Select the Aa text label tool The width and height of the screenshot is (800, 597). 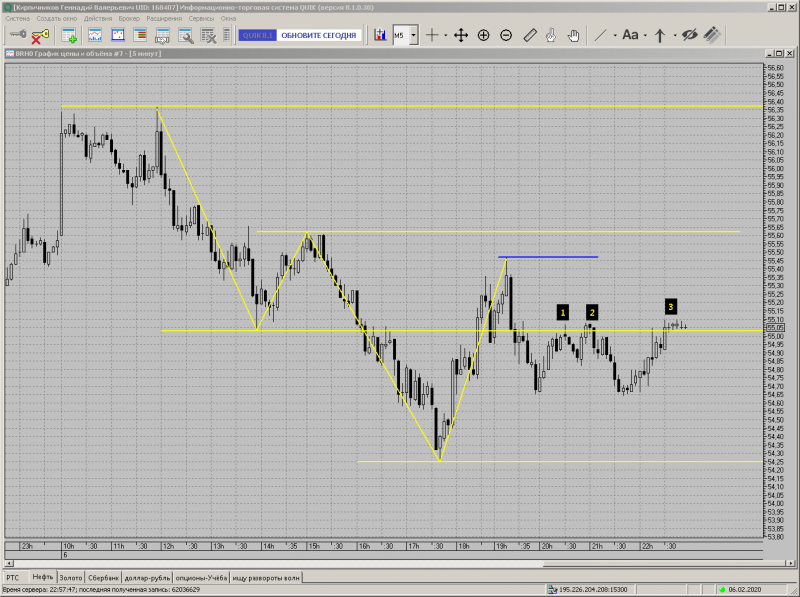[x=630, y=35]
